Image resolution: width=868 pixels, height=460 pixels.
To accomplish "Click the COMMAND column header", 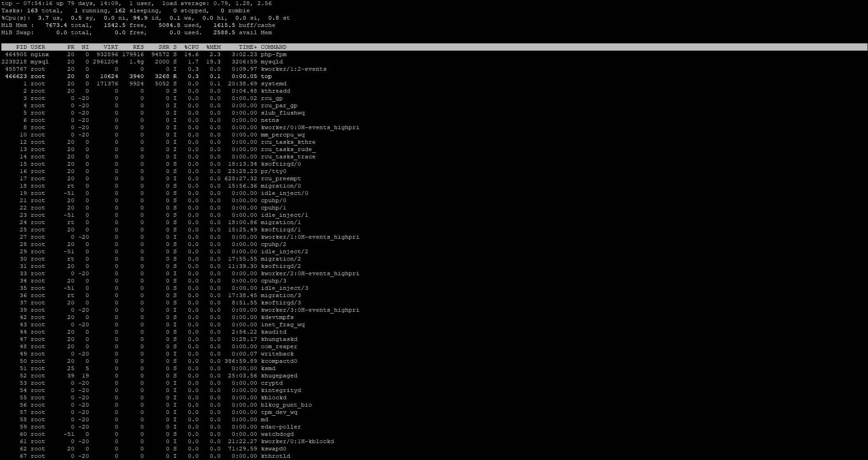I will pyautogui.click(x=274, y=47).
